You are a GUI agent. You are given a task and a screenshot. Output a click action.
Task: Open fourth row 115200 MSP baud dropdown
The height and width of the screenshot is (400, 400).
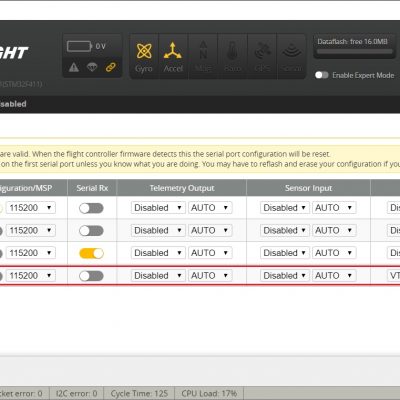pos(31,276)
